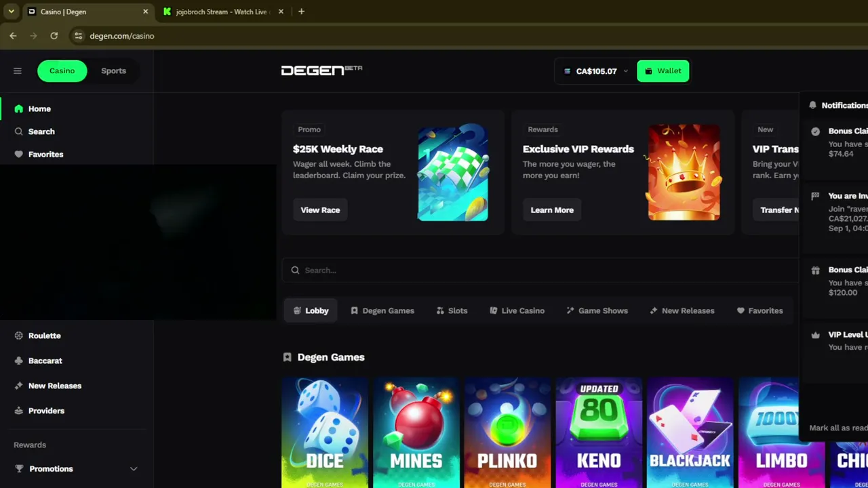
Task: View site information icon in address bar
Action: coord(79,36)
